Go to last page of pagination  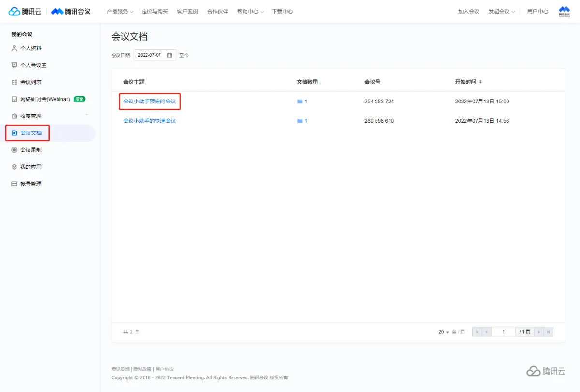point(548,332)
